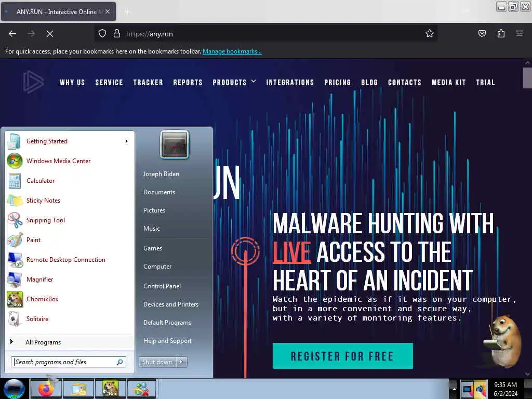Screen dimensions: 532x399
Task: Open TRACKER in the site navigation
Action: pyautogui.click(x=148, y=83)
